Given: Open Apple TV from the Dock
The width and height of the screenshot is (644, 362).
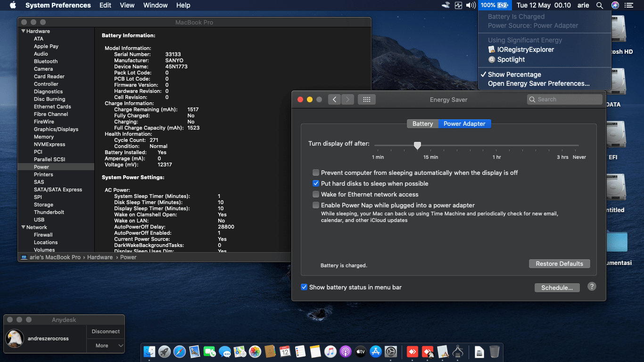Looking at the screenshot, I should 361,352.
